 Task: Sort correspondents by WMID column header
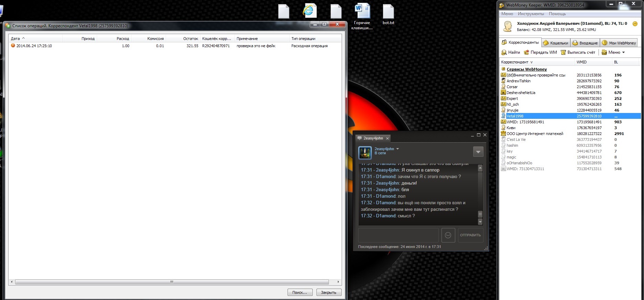coord(593,62)
